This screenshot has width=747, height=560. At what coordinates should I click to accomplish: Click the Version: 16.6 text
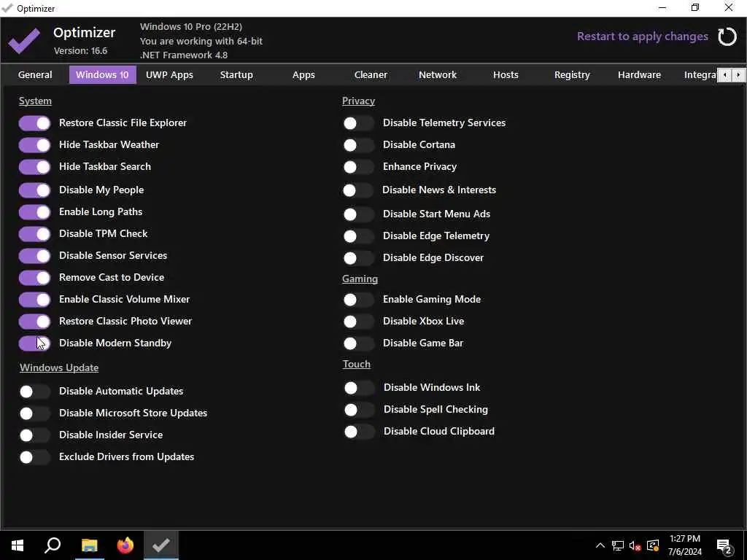80,51
